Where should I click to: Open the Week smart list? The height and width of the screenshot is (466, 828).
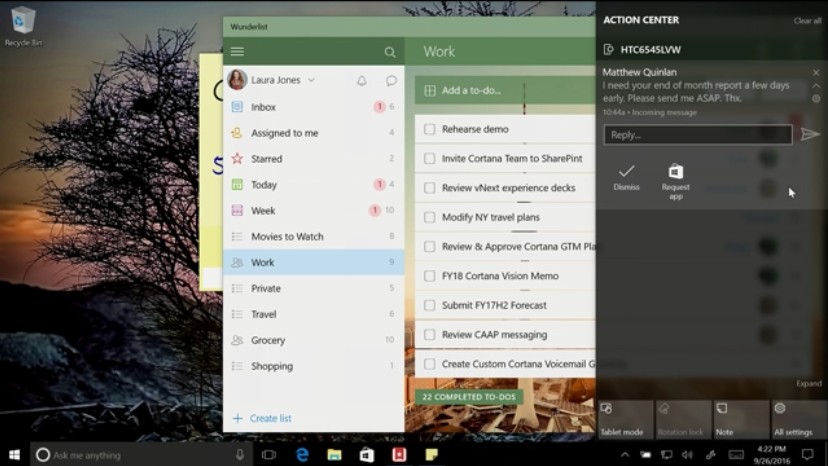tap(314, 210)
